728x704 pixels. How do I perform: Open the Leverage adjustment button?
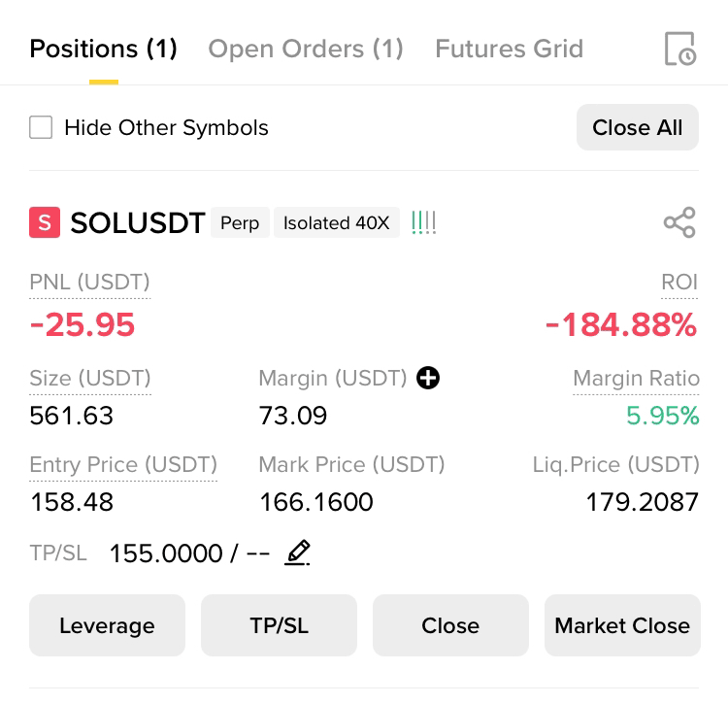click(107, 625)
